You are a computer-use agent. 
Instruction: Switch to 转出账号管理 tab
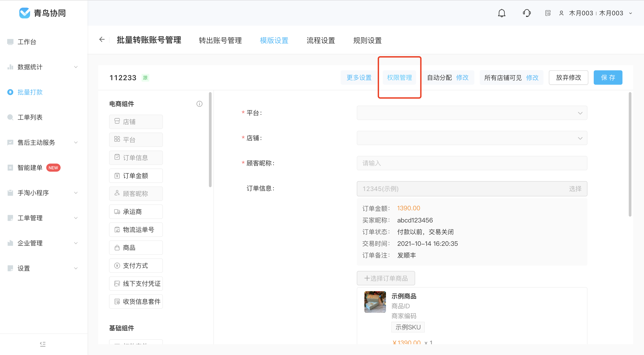click(x=220, y=40)
